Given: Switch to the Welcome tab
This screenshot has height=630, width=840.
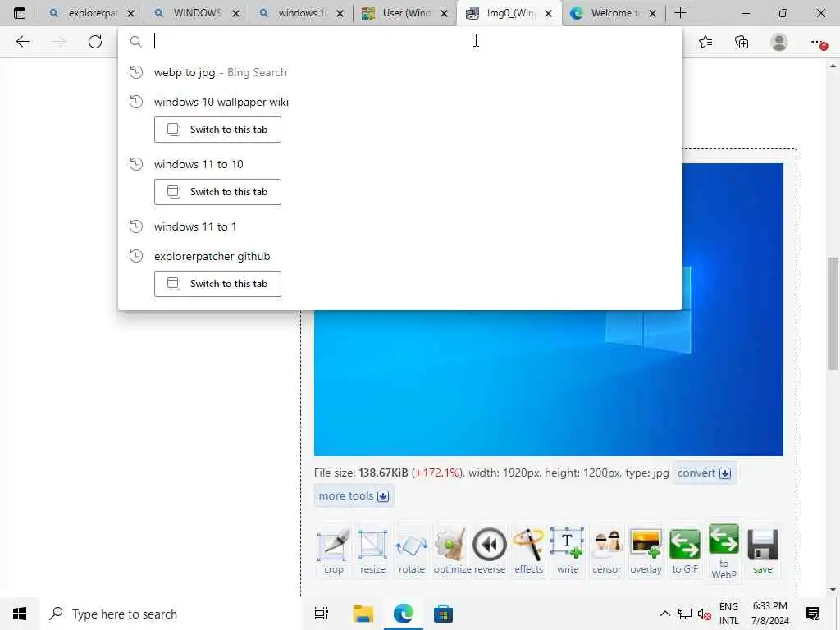Looking at the screenshot, I should click(x=615, y=13).
